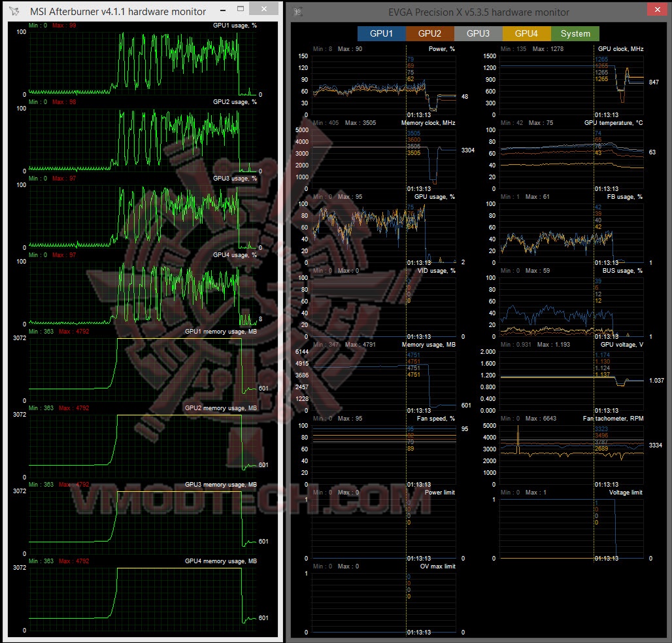Close the MSI Afterburner hardware monitor window
The image size is (672, 643).
coord(264,9)
